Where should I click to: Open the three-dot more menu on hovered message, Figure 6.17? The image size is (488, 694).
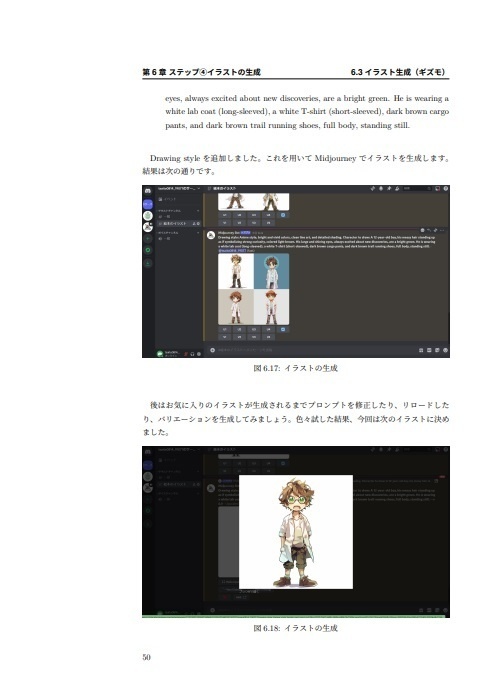442,230
